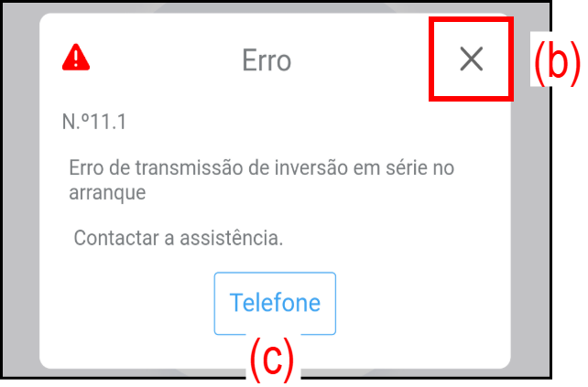Close the Erro dialog with the X

(471, 59)
